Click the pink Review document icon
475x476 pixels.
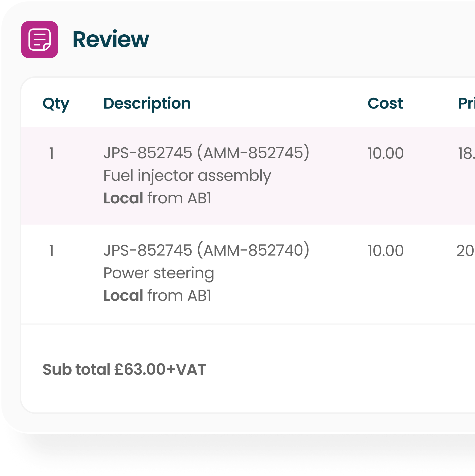pyautogui.click(x=39, y=39)
